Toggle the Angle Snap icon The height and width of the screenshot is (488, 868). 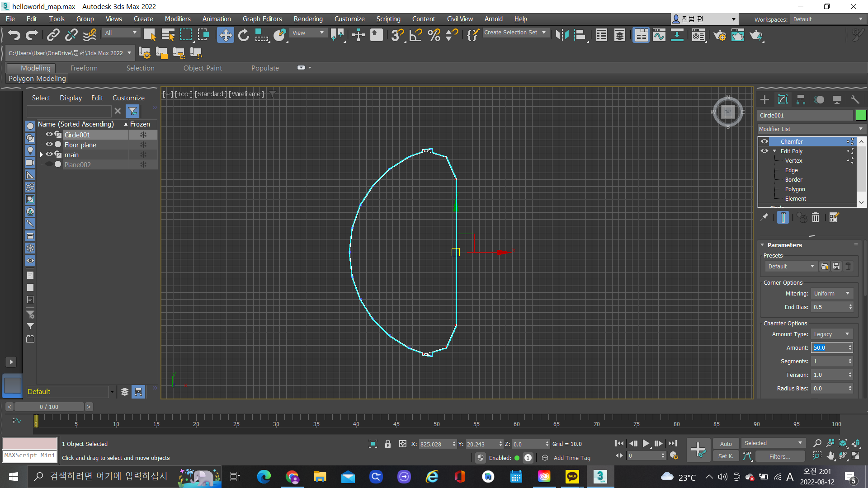pos(415,35)
